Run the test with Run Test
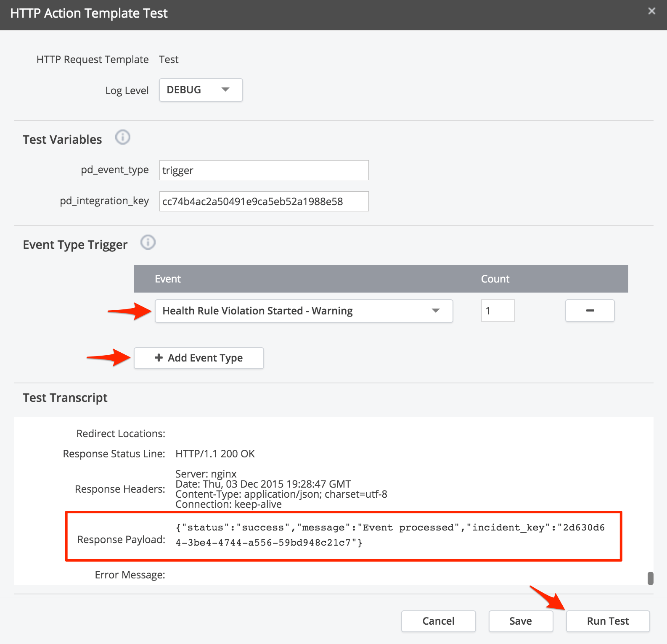 pos(608,621)
